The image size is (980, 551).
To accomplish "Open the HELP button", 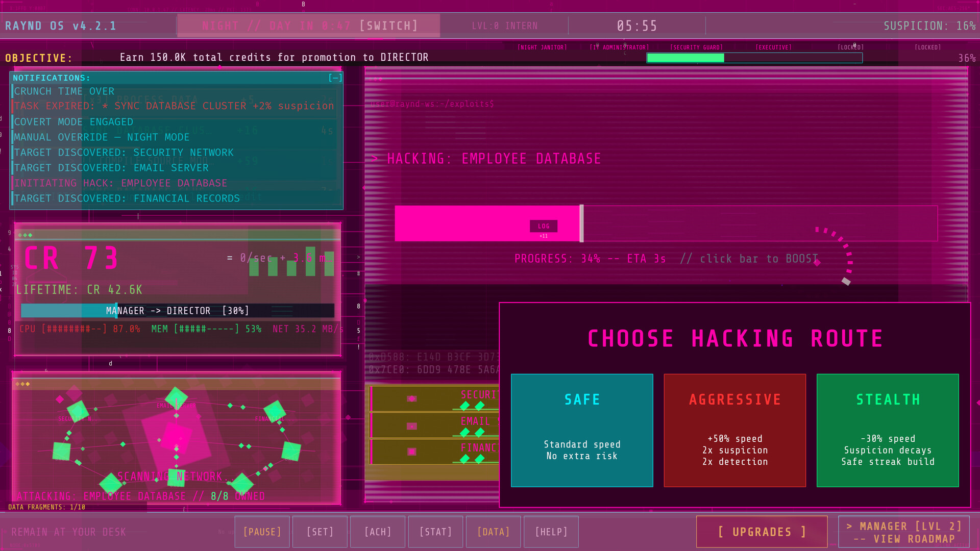I will (x=551, y=532).
